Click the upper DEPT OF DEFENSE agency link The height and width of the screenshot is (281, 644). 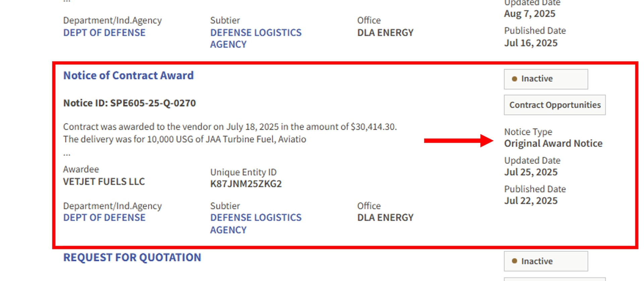[x=104, y=32]
